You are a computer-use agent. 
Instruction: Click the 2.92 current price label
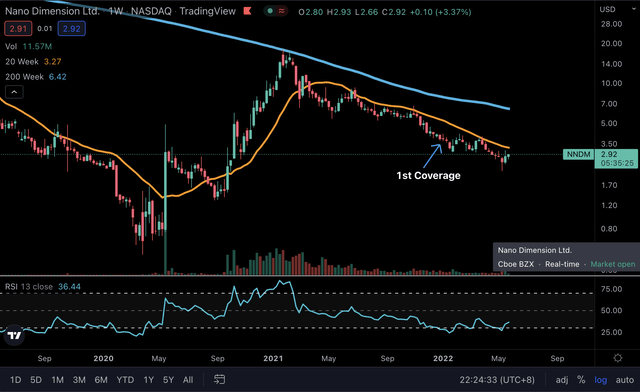click(609, 154)
